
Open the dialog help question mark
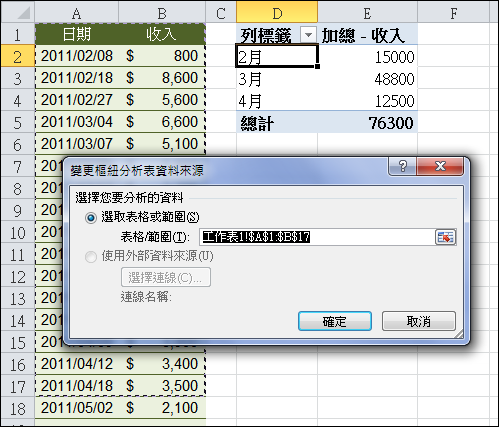click(x=402, y=166)
